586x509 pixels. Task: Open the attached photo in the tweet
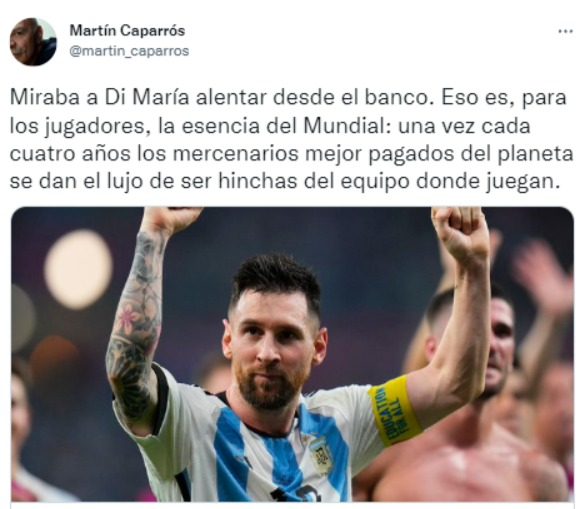tap(292, 354)
